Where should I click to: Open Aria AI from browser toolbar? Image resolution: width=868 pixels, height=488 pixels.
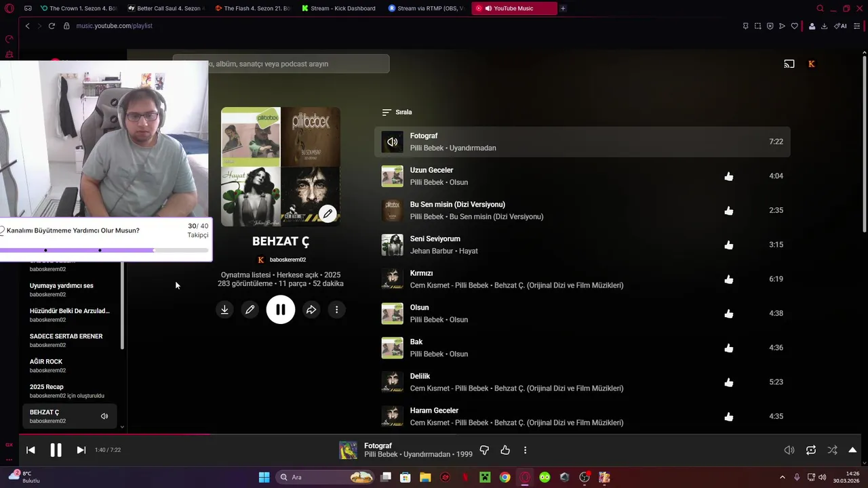click(840, 26)
